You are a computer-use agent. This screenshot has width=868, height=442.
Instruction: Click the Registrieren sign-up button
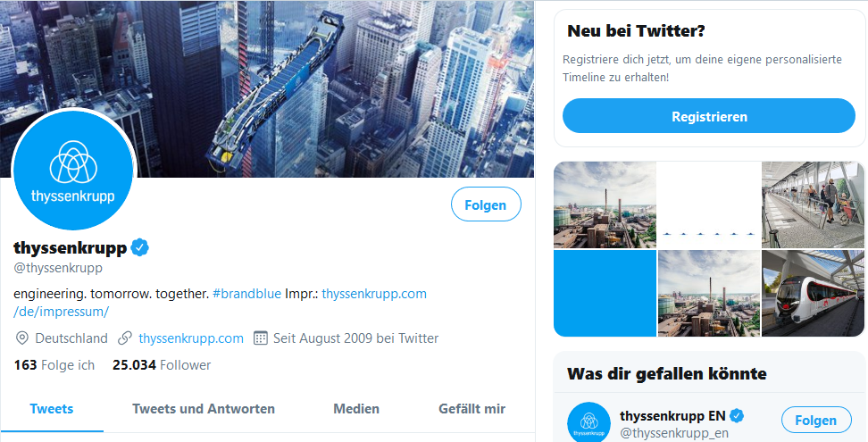pos(709,116)
